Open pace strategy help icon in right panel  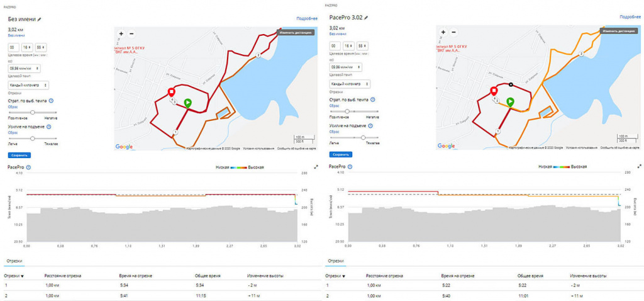point(372,100)
